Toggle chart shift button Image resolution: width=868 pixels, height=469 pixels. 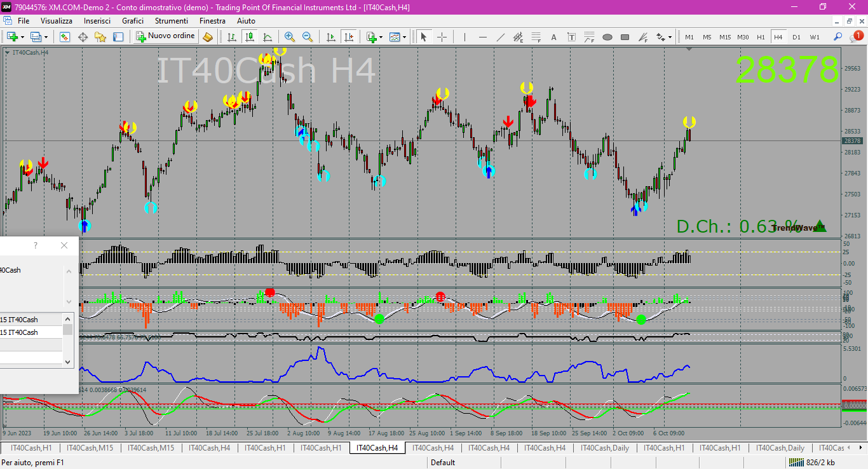(348, 37)
